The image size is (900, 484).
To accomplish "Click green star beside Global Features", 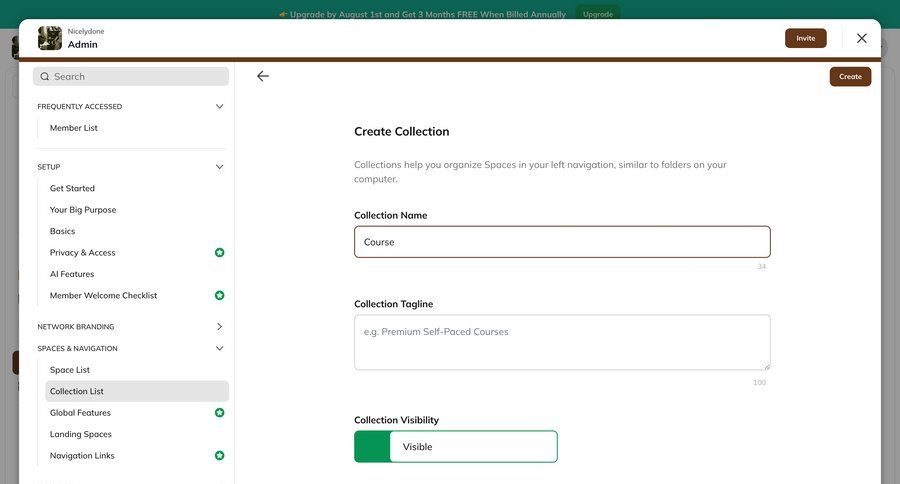I will point(220,413).
